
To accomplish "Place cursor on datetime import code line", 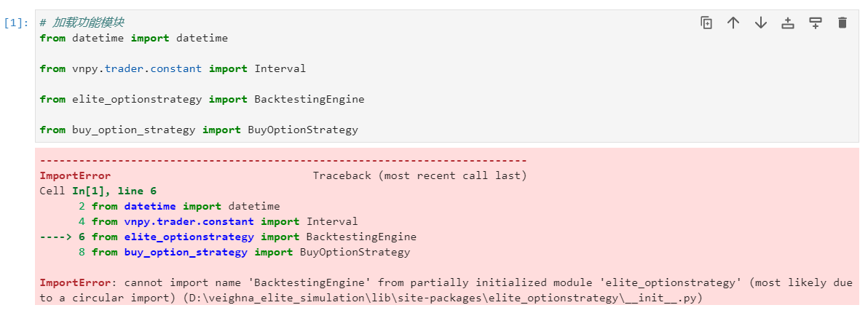I will tap(133, 38).
